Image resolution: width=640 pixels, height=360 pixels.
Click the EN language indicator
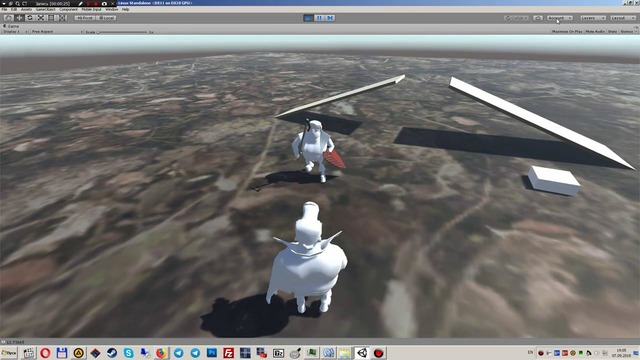click(x=530, y=352)
